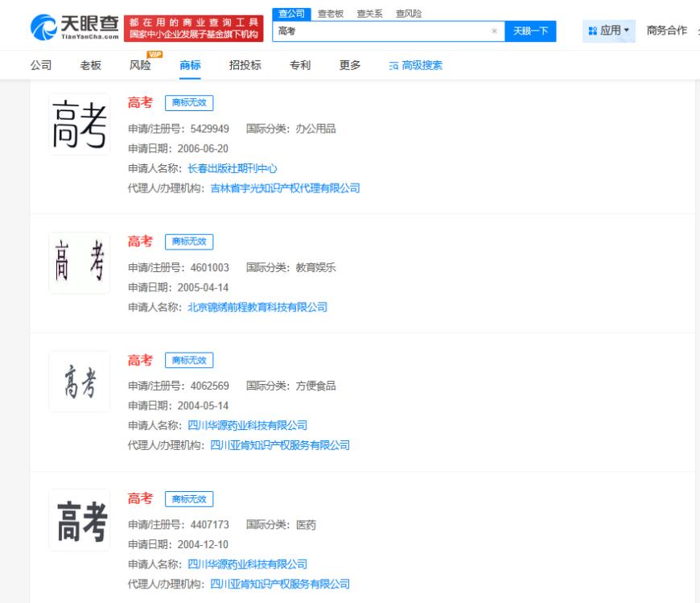Open agent 四川亚肯知识产权服务有限公司 on entry 4407173
The image size is (700, 603).
tap(280, 584)
